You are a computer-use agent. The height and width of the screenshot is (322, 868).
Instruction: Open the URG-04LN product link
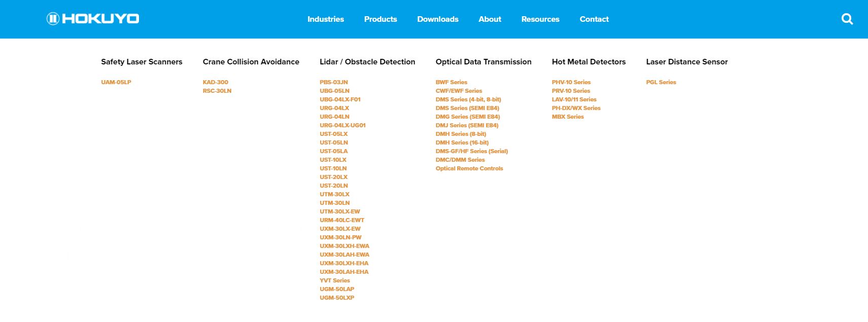(334, 117)
